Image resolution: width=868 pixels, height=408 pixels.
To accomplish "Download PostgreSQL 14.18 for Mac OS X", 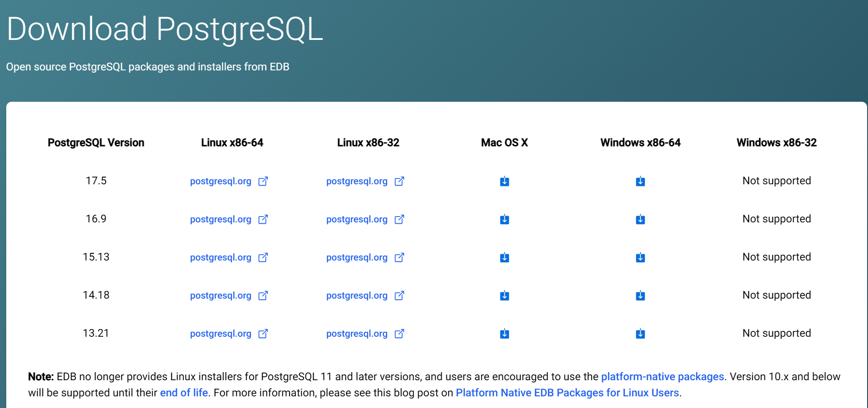I will coord(504,295).
